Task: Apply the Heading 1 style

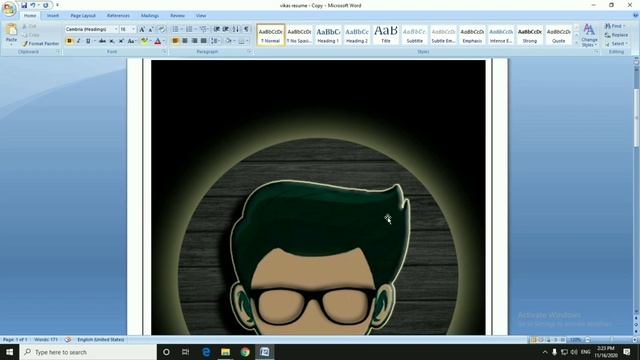Action: click(x=328, y=35)
